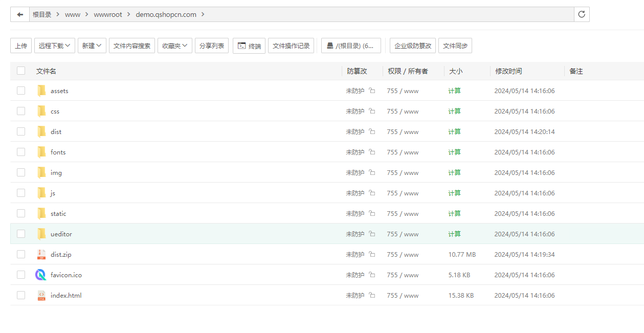Expand the 远程下载 dropdown

(55, 46)
